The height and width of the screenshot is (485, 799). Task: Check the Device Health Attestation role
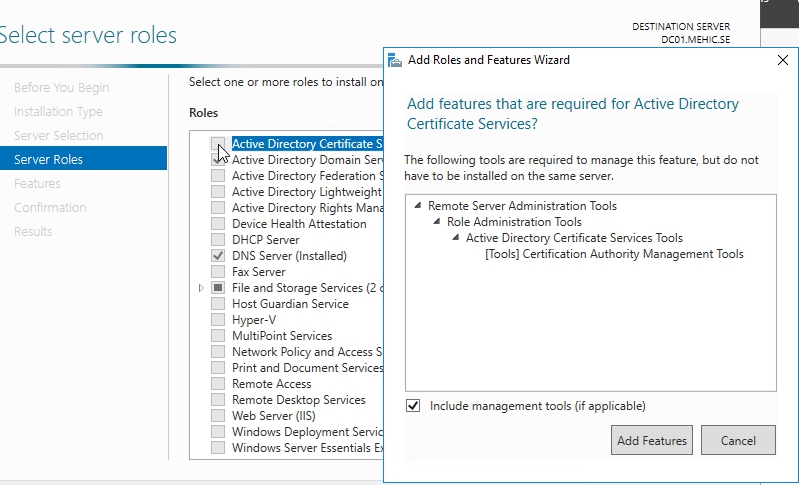218,224
